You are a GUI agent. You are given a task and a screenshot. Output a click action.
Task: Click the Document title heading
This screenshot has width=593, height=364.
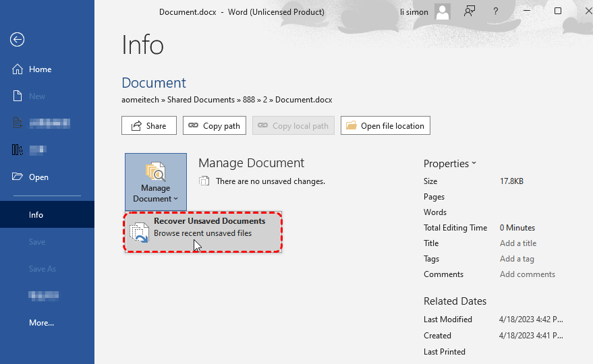pos(154,83)
